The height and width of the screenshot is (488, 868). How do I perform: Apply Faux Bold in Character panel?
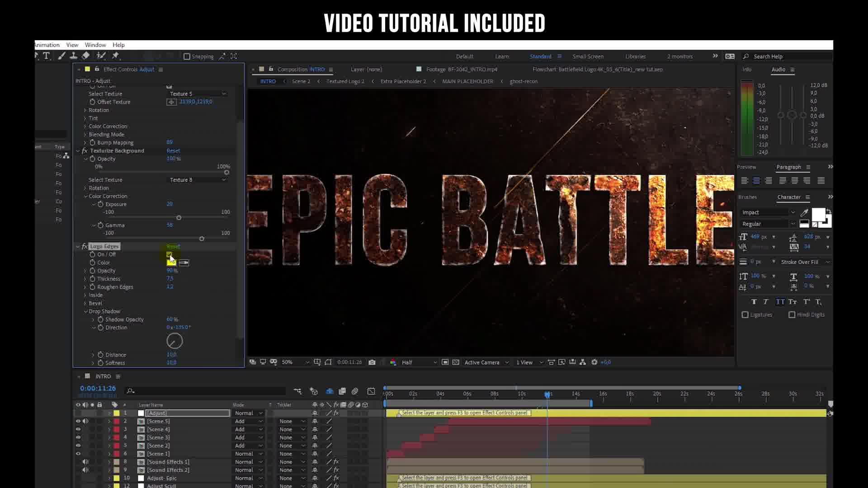754,302
